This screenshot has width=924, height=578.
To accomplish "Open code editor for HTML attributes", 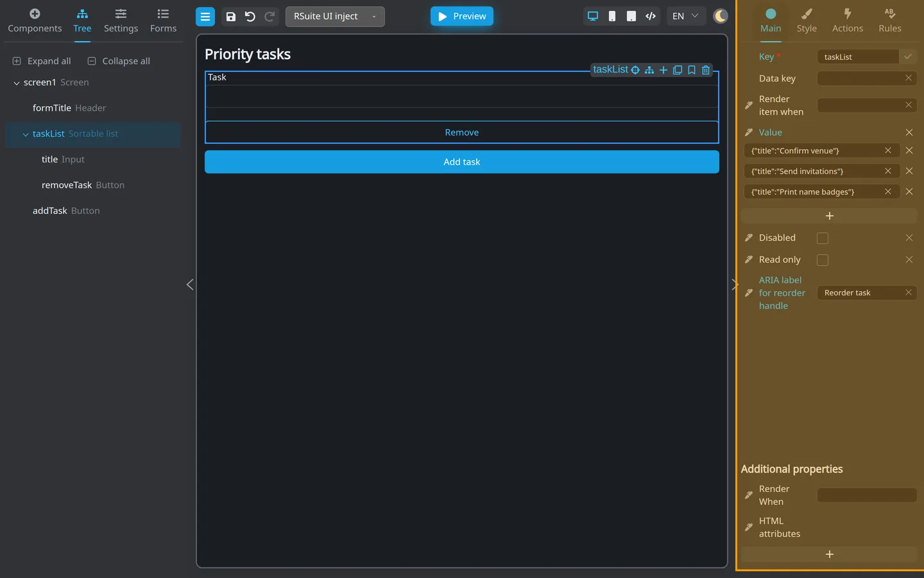I will coord(749,527).
